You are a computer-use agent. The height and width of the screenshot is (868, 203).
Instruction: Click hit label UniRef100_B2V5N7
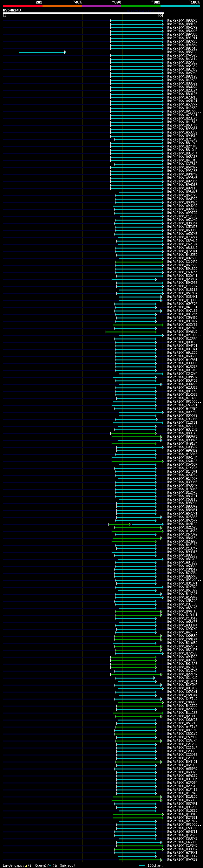pos(182,685)
